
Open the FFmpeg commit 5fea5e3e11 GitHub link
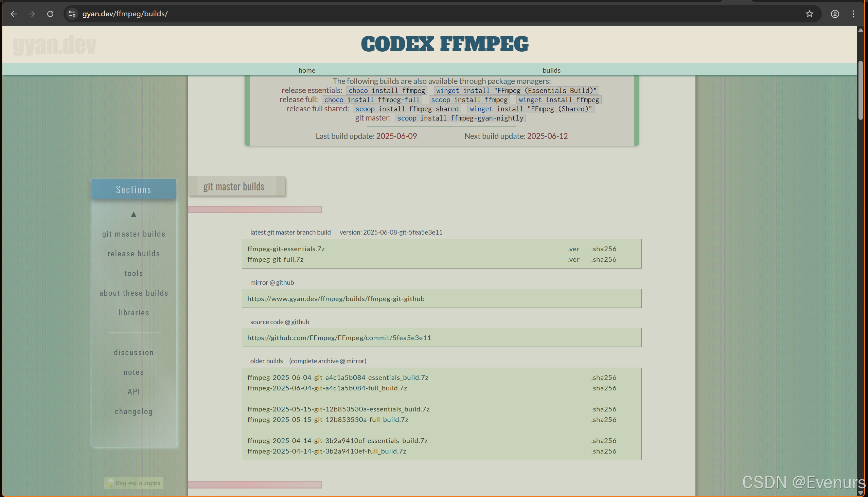click(339, 337)
